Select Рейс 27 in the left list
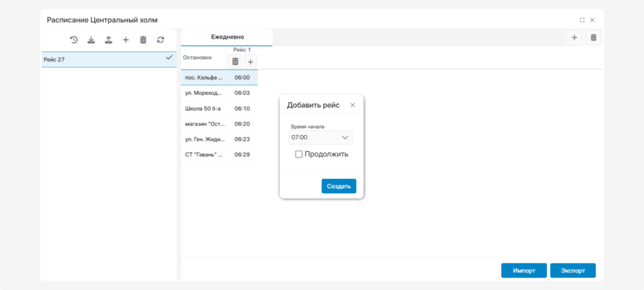Screen dimensions: 644x290 (102, 60)
